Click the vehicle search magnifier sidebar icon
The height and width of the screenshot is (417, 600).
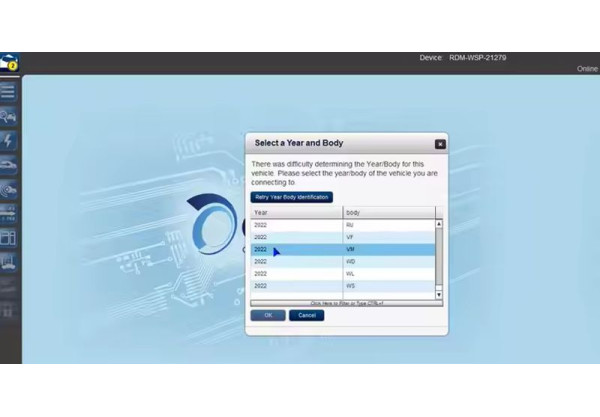coord(9,116)
